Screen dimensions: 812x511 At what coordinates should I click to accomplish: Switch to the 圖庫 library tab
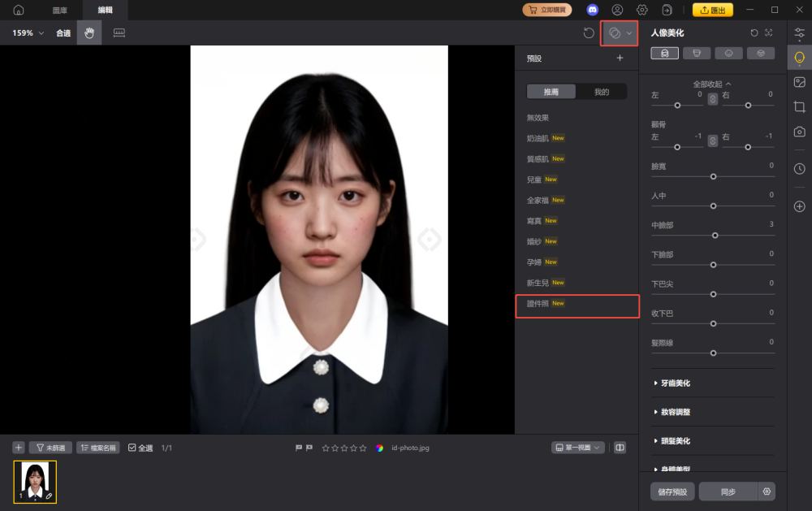coord(59,10)
